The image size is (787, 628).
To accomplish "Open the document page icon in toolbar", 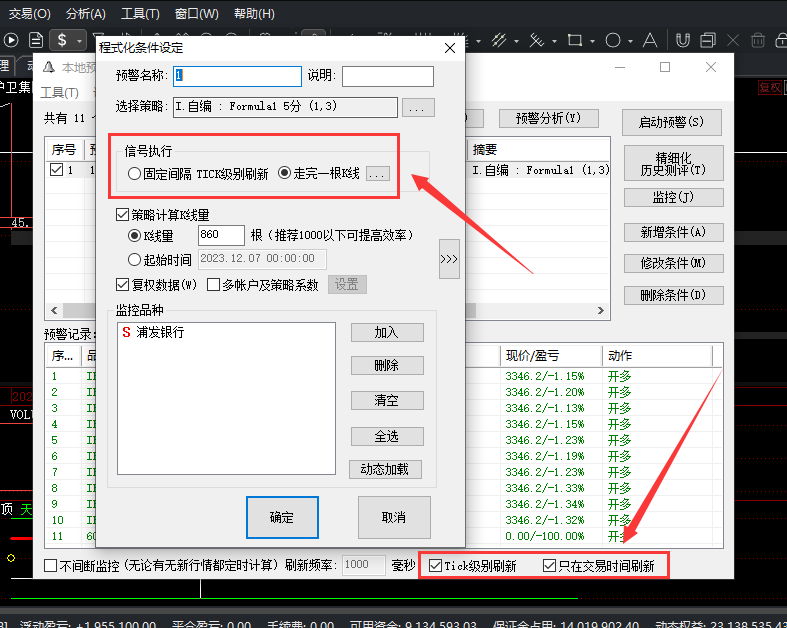I will 36,40.
